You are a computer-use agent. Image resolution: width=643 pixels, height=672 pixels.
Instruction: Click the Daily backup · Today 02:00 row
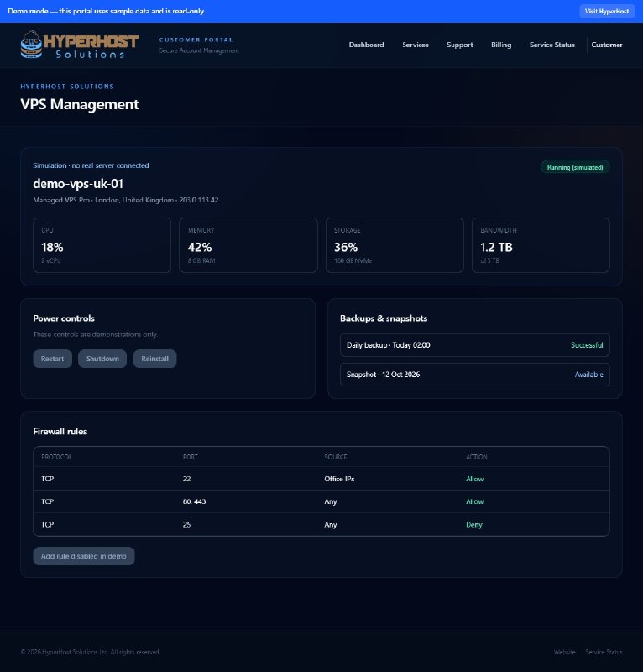tap(474, 345)
